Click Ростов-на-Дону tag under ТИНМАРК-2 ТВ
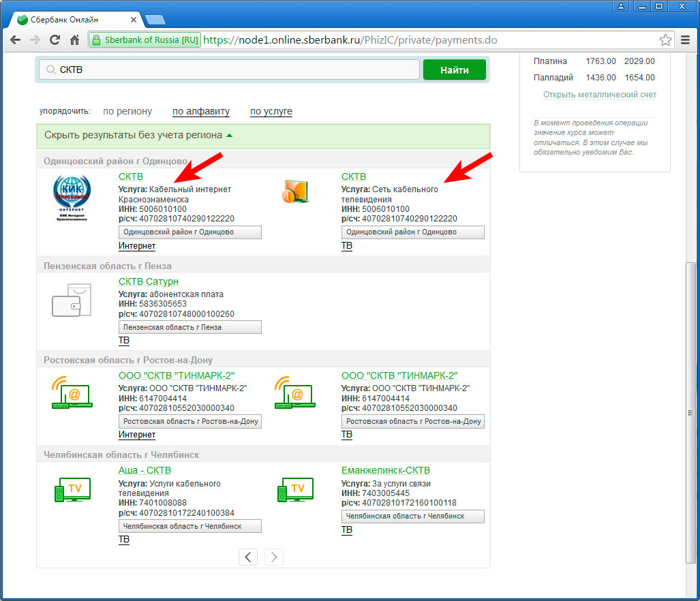This screenshot has height=601, width=700. coord(412,421)
